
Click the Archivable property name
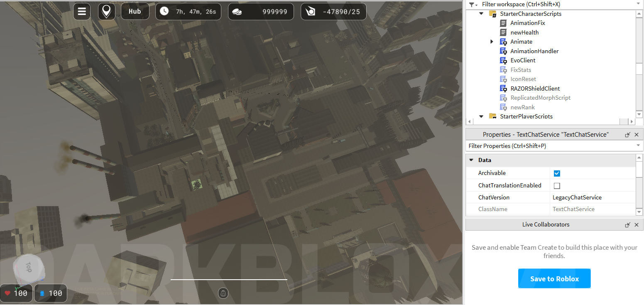tap(492, 173)
